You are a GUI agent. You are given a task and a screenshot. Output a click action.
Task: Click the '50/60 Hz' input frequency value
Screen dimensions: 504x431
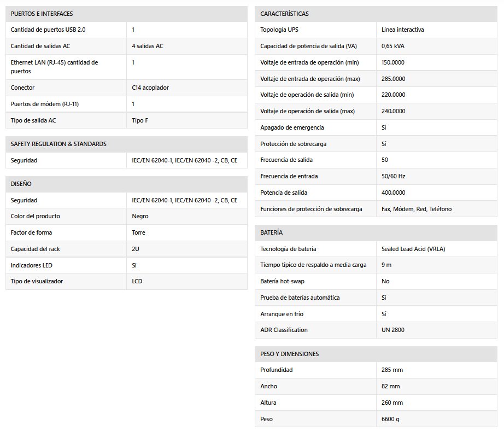point(393,176)
